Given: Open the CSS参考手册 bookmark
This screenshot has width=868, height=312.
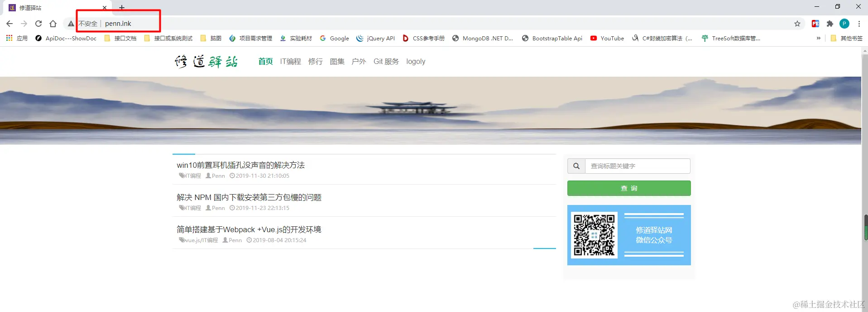Looking at the screenshot, I should click(424, 38).
